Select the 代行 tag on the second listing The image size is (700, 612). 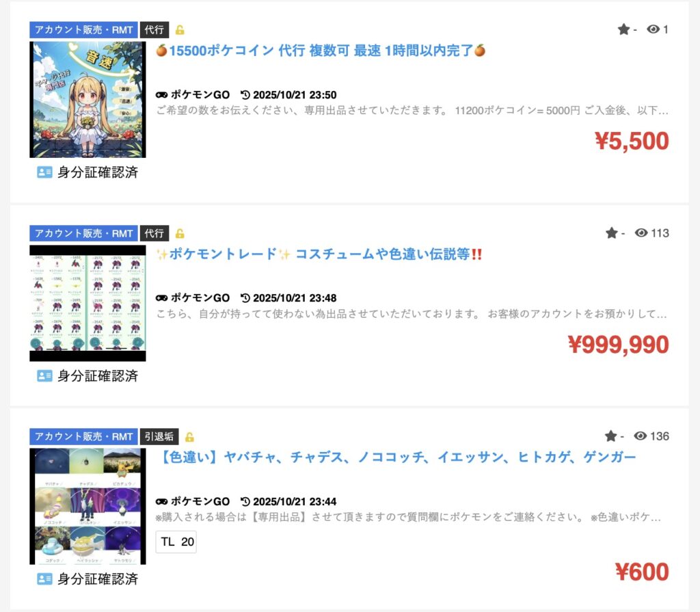tap(154, 233)
